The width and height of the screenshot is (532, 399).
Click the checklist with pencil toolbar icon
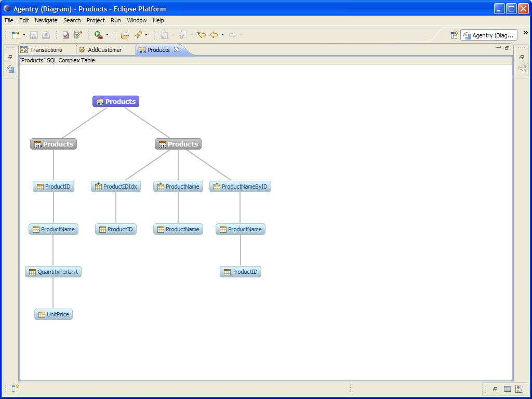pos(78,35)
